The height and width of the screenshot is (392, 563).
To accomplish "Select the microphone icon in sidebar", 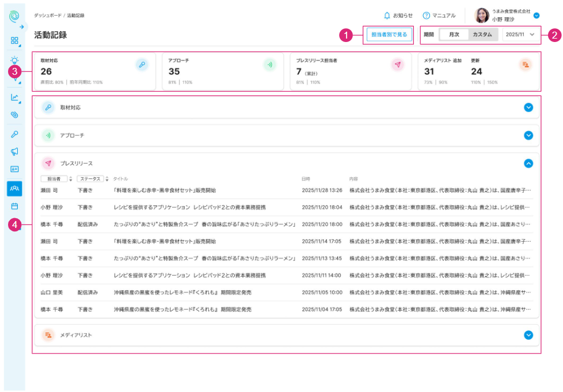I will click(15, 134).
